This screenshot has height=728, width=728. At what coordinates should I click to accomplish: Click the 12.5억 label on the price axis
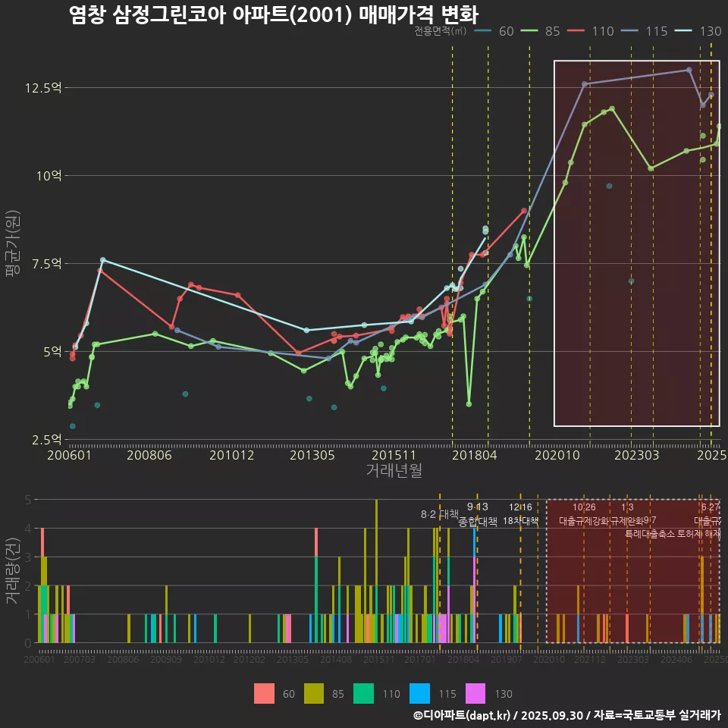pos(42,87)
